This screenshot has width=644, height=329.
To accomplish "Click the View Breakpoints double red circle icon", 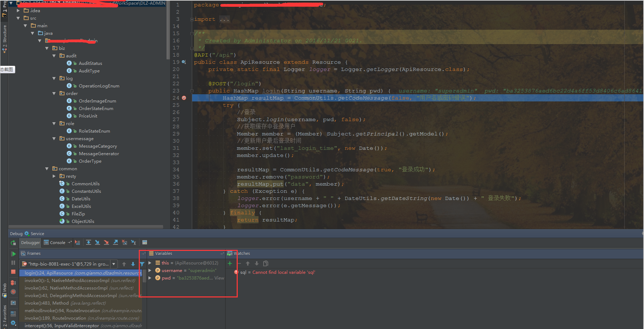I will (13, 283).
